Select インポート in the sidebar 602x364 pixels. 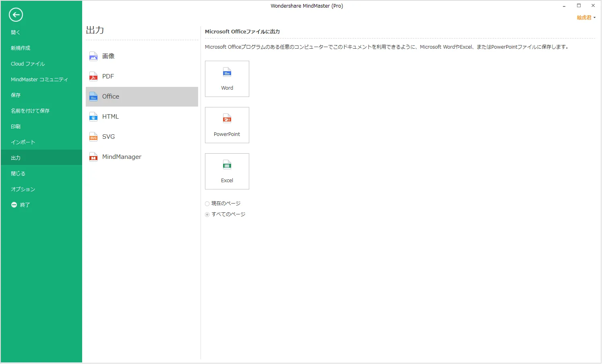41,142
